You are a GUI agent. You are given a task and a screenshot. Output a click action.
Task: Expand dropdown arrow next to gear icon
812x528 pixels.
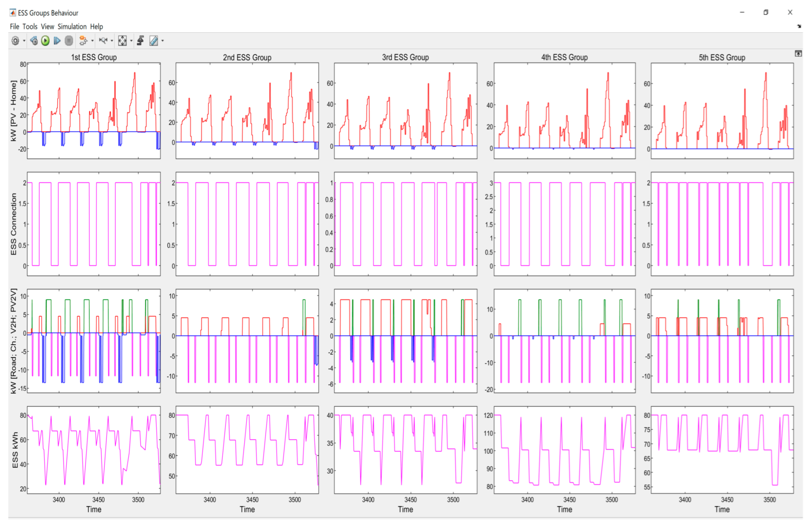pyautogui.click(x=24, y=41)
